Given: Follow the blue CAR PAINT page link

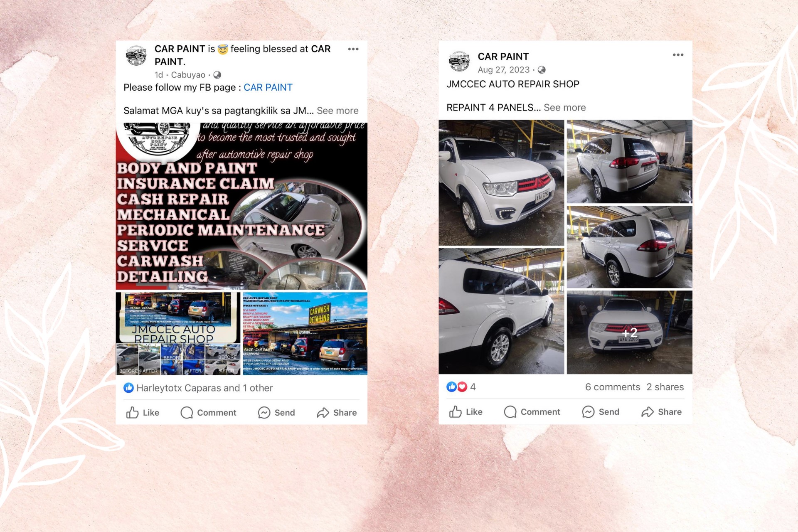Looking at the screenshot, I should (x=268, y=87).
